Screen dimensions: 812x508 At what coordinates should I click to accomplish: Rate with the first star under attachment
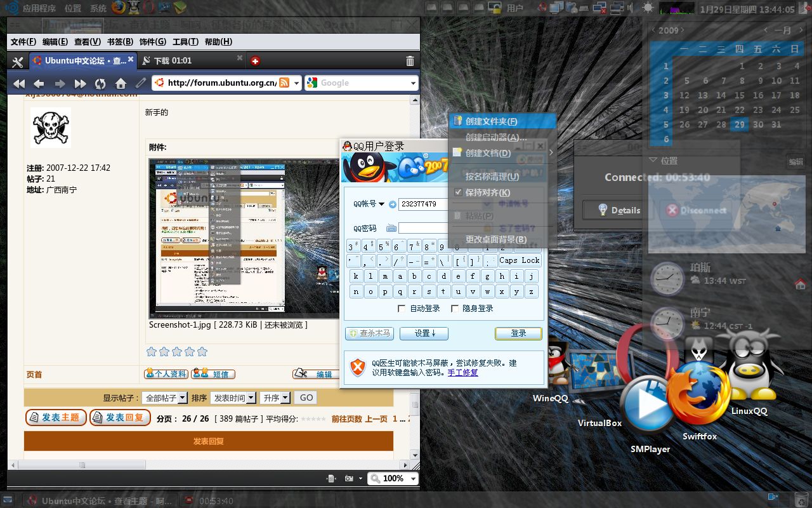(152, 351)
